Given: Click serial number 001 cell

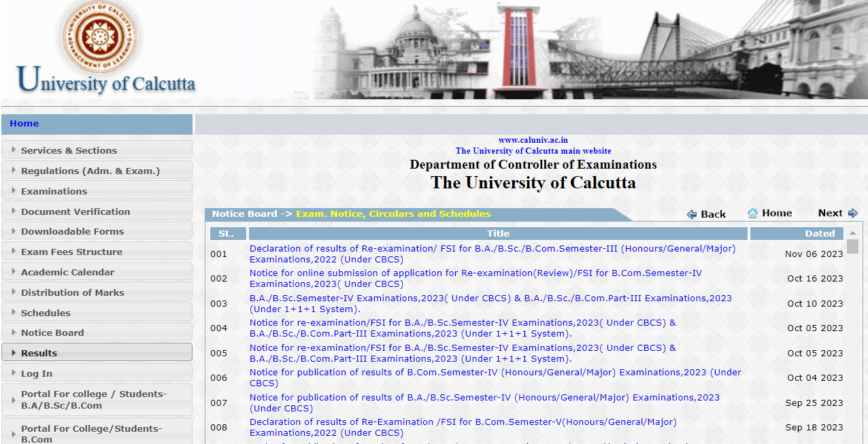Looking at the screenshot, I should 218,254.
